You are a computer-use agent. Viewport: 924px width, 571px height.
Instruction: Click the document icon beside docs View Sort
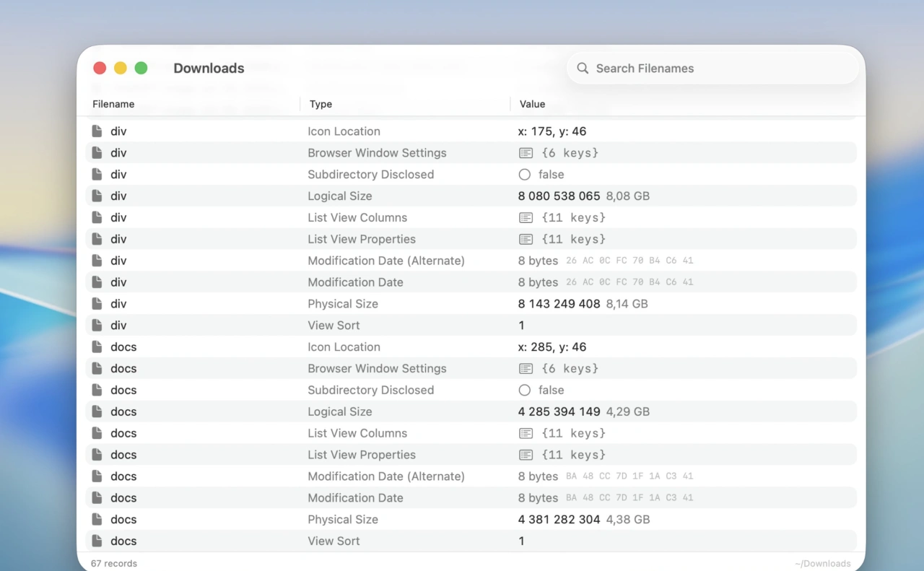(97, 541)
